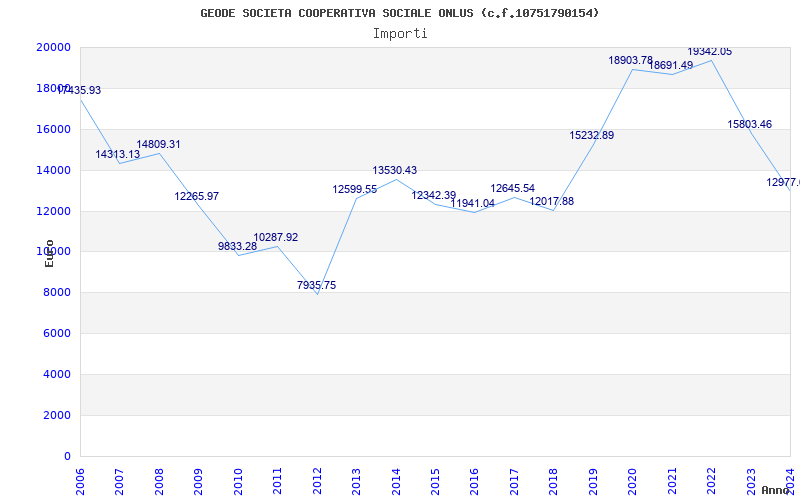Select the data label 12599.55
Image resolution: width=800 pixels, height=500 pixels.
tap(355, 189)
